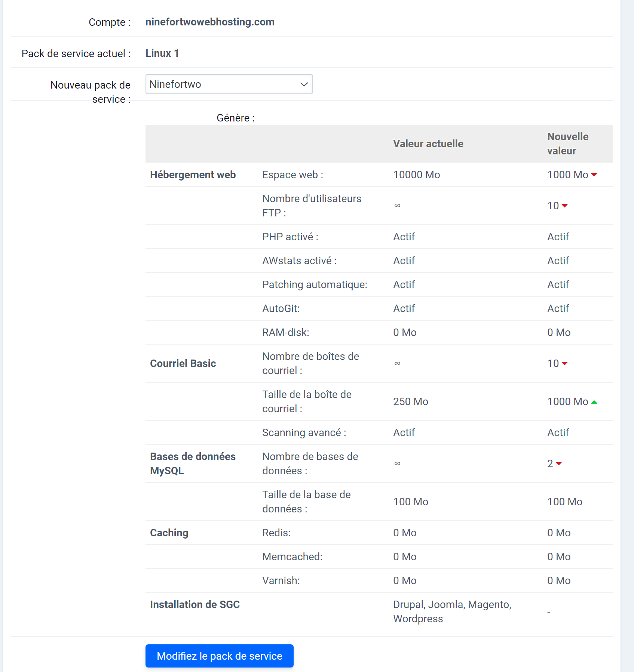Viewport: 634px width, 672px height.
Task: Click the red arrow beside FTP users value 10
Action: coord(564,206)
